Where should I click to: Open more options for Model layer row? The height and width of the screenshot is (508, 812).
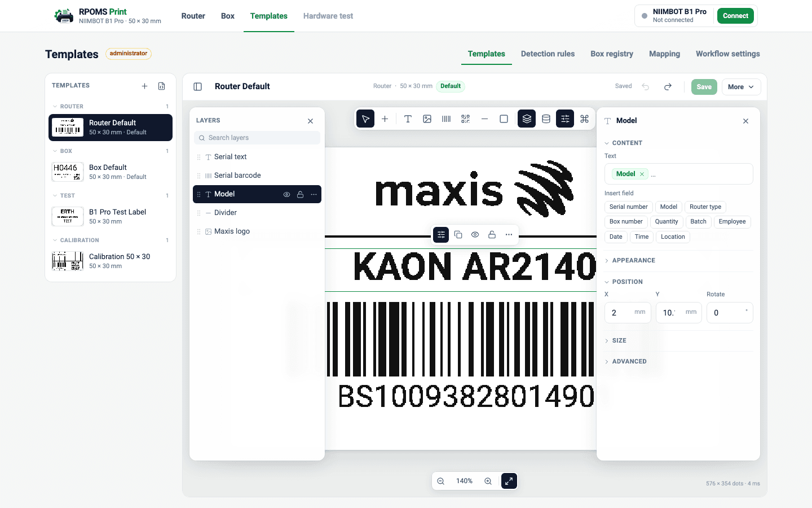(x=314, y=194)
